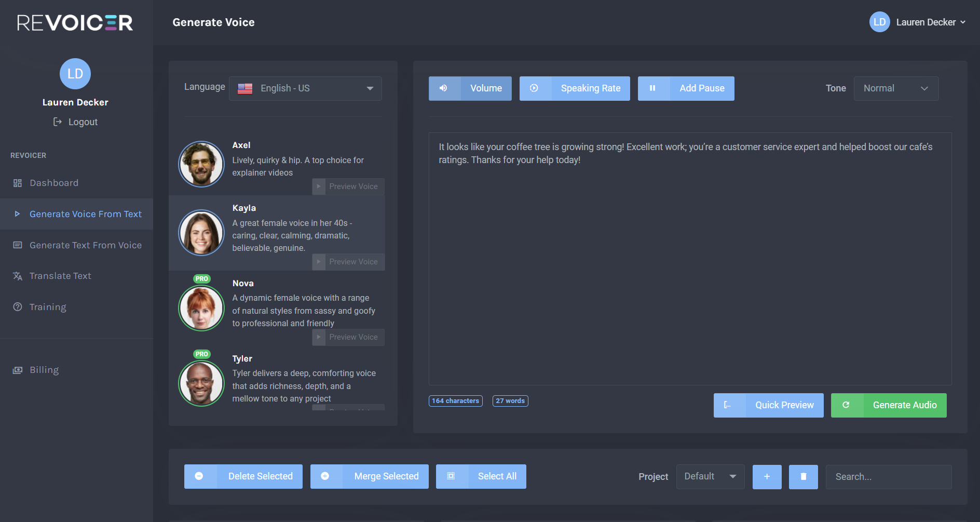The image size is (980, 522).
Task: Delete project with trash button
Action: coord(804,477)
